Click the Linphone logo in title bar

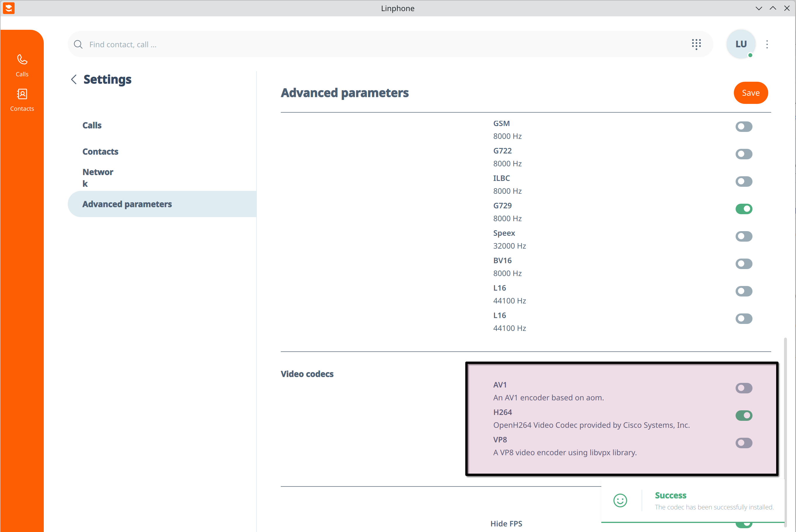click(x=9, y=8)
